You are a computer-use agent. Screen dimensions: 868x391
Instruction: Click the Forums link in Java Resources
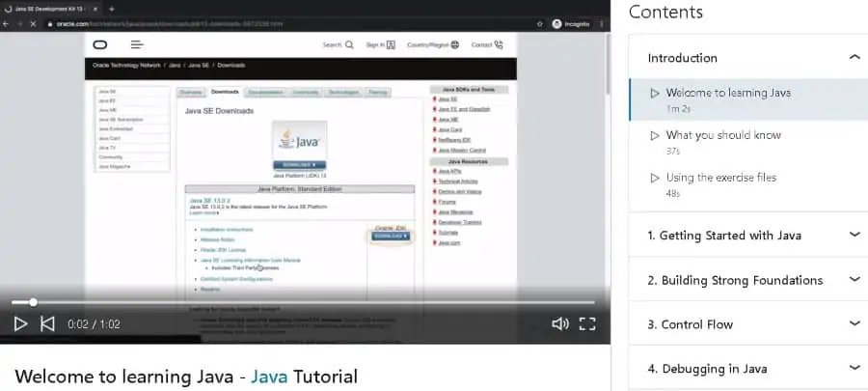447,202
